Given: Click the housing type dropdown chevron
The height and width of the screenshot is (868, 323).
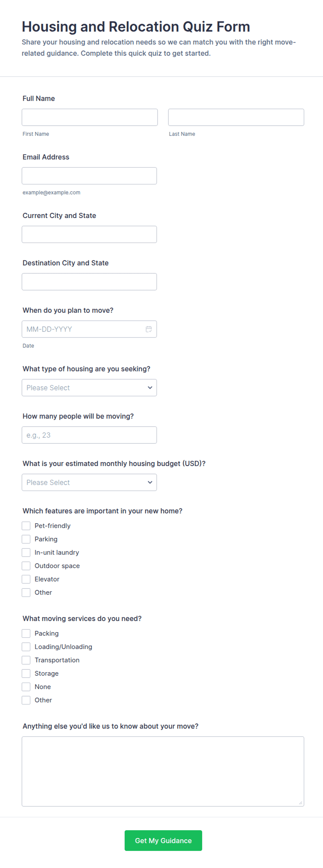Looking at the screenshot, I should click(x=150, y=387).
